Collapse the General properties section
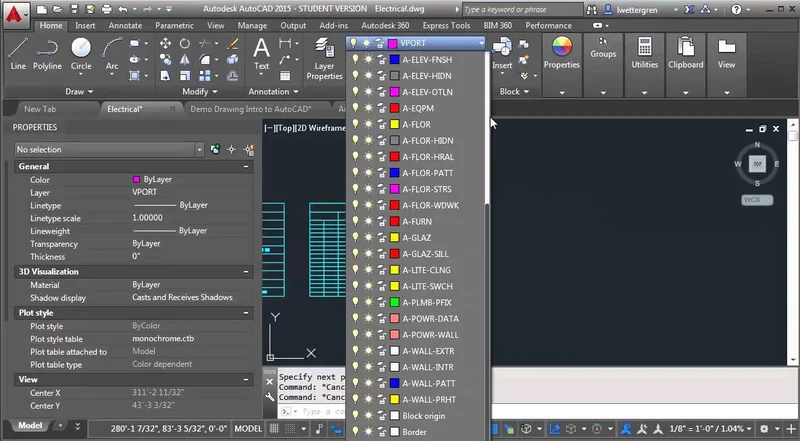Screen dimensions: 800x441 [x=246, y=166]
